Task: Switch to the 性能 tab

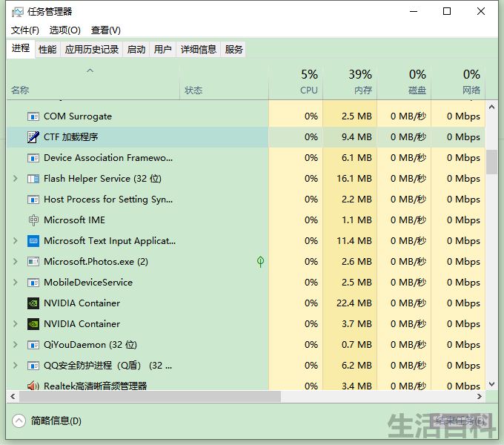Action: pos(47,49)
